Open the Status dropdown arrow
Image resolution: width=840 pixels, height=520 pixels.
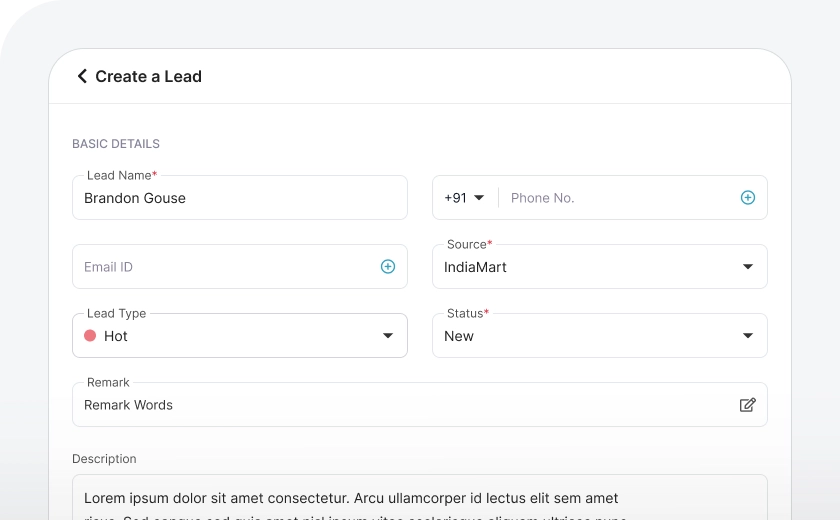click(x=747, y=336)
